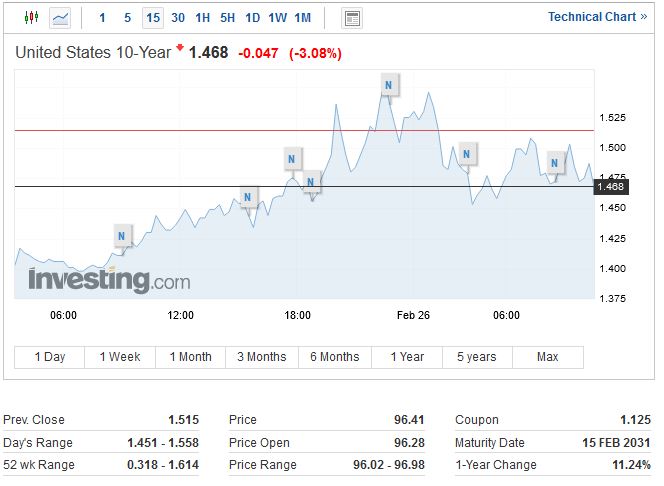Switch to the 5 years range tab
This screenshot has height=486, width=664.
tap(476, 357)
